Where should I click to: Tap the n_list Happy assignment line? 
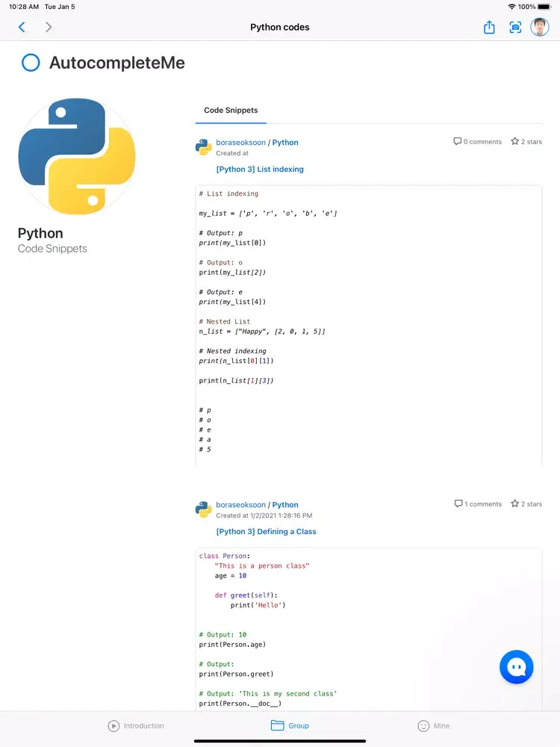pos(262,331)
